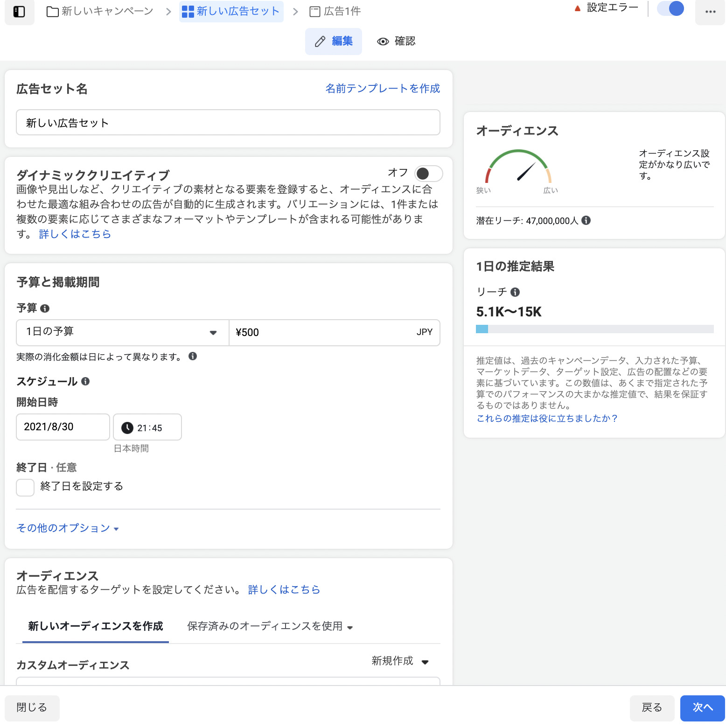This screenshot has width=726, height=728.
Task: Collapse the left sidebar panel
Action: (x=19, y=11)
